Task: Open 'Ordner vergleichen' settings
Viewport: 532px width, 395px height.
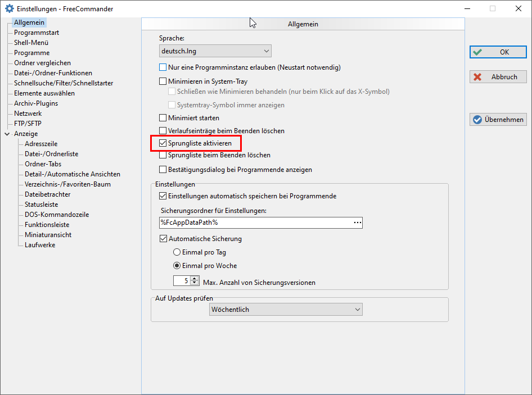Action: click(42, 63)
